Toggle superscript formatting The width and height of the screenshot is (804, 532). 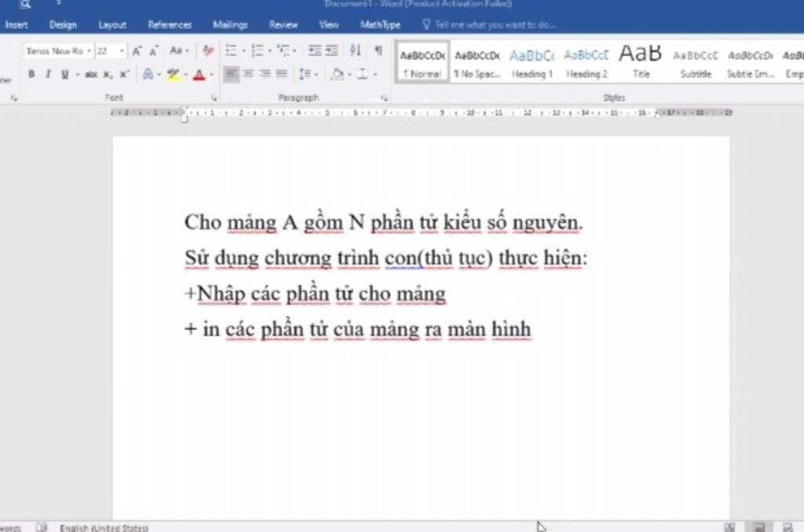coord(125,75)
